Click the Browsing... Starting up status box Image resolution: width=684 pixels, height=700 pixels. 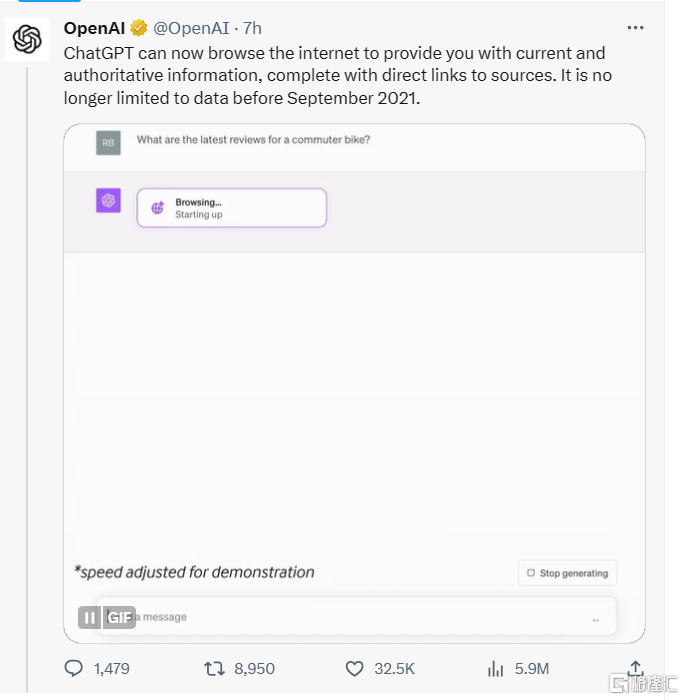coord(232,208)
